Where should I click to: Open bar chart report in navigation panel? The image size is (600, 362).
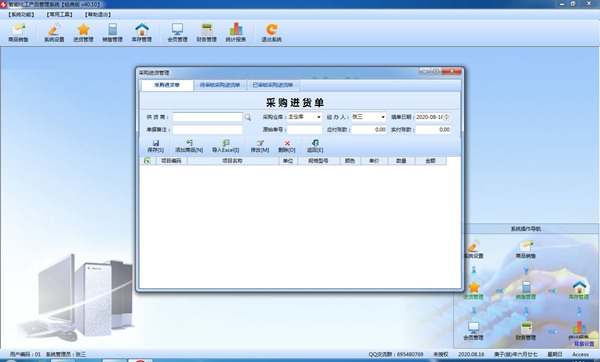click(579, 329)
